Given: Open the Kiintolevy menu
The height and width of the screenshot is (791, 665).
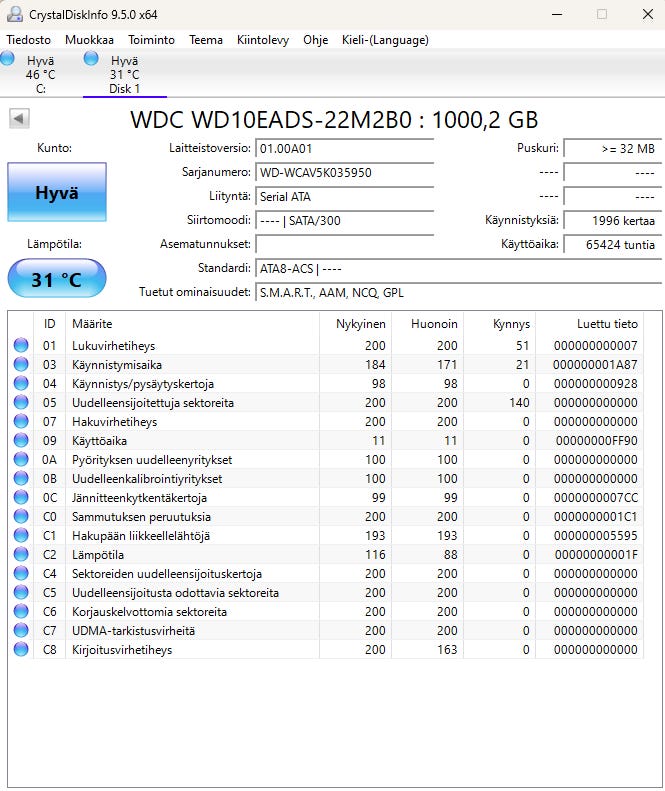Looking at the screenshot, I should (263, 40).
